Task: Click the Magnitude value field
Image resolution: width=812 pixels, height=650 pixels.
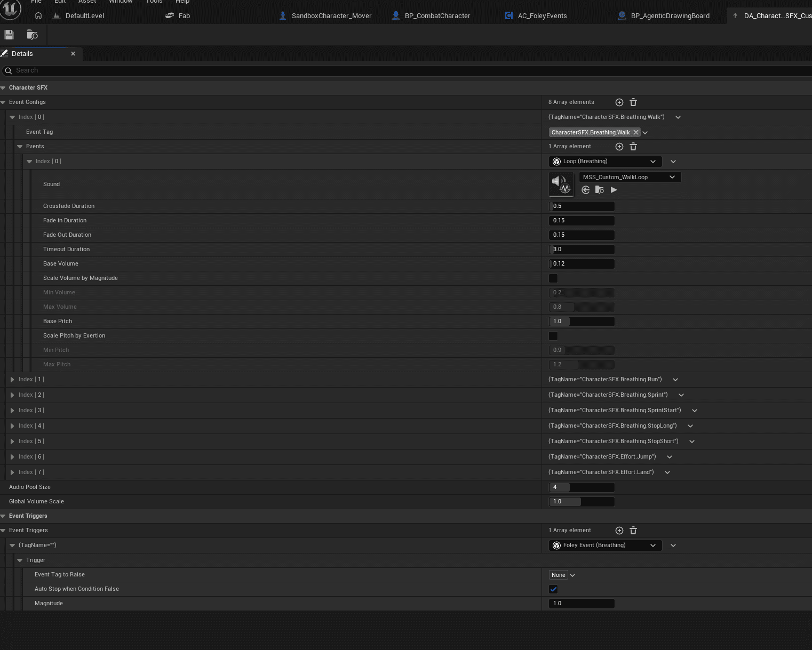Action: point(582,604)
